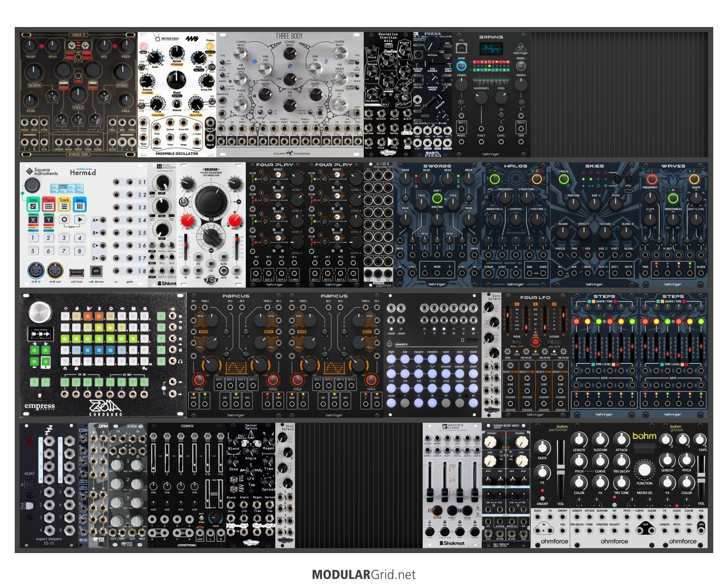Image resolution: width=728 pixels, height=585 pixels.
Task: Click the bohm groove TAPS output jack
Action: tap(701, 530)
